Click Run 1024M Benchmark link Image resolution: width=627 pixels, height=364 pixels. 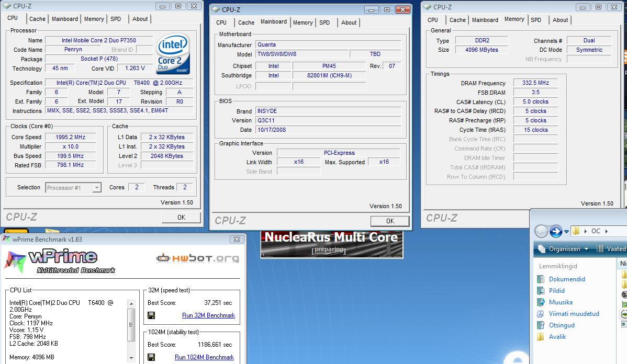click(x=204, y=357)
